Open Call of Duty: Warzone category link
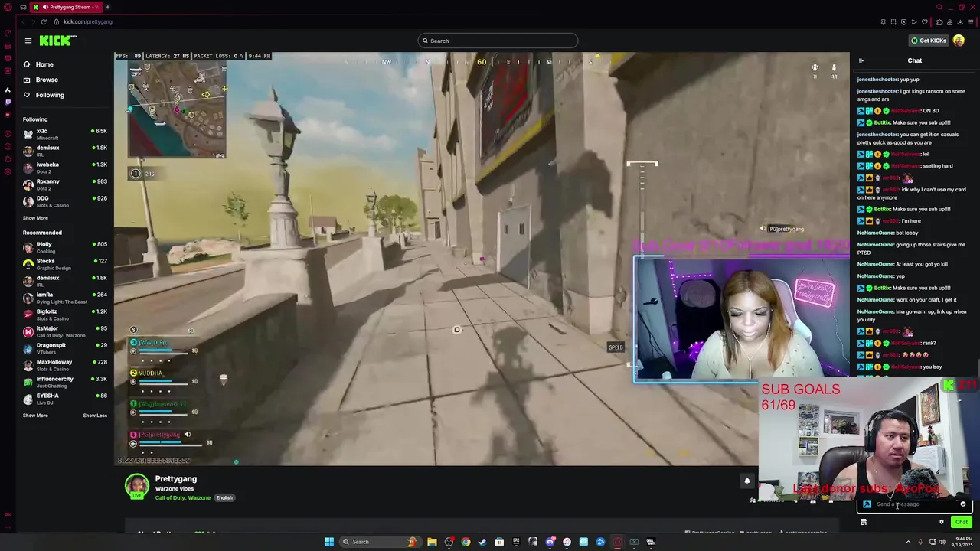Image resolution: width=980 pixels, height=551 pixels. [x=183, y=498]
